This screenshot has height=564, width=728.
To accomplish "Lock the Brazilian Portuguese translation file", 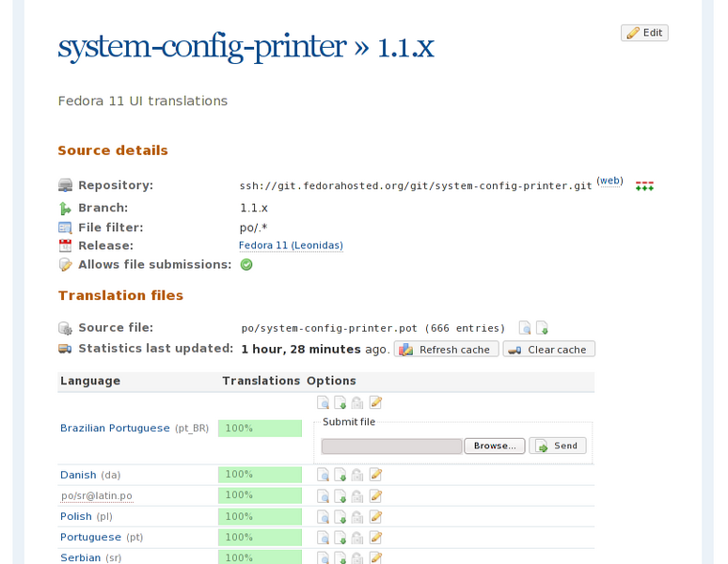I will [357, 402].
